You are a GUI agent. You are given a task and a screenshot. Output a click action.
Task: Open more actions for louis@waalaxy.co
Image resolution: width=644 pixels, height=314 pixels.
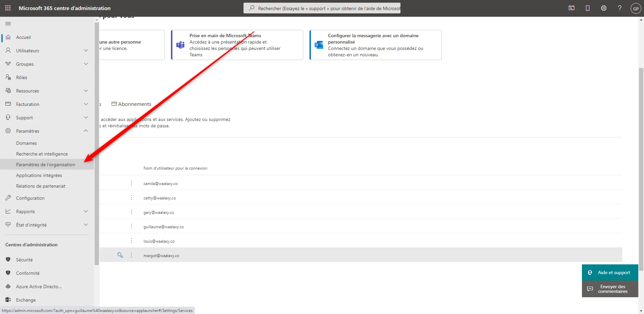click(x=131, y=241)
